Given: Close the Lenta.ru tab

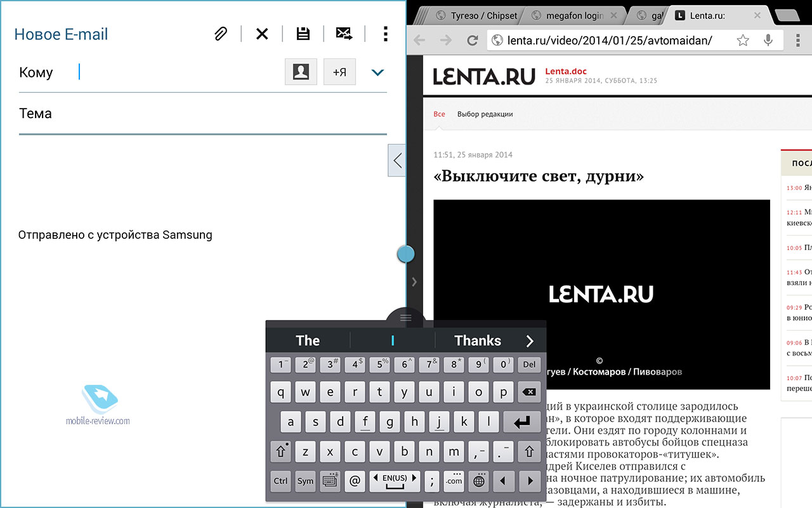Looking at the screenshot, I should (758, 15).
